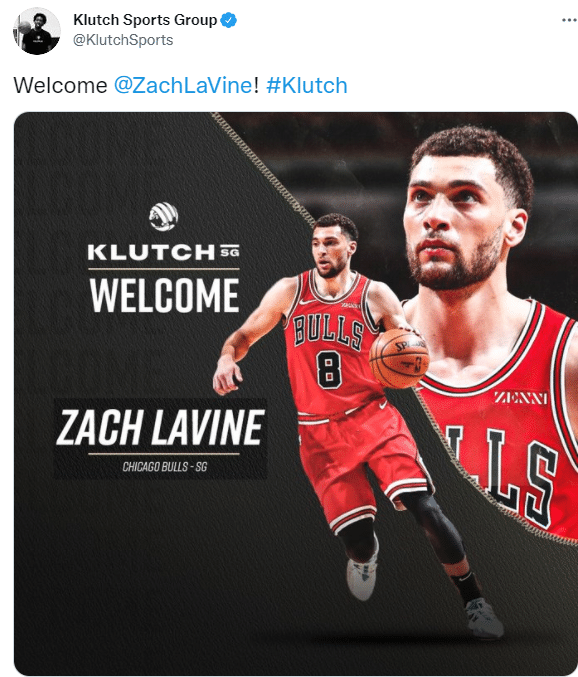Image resolution: width=578 pixels, height=677 pixels.
Task: Follow the @ZachLaVine mention link
Action: [x=183, y=85]
